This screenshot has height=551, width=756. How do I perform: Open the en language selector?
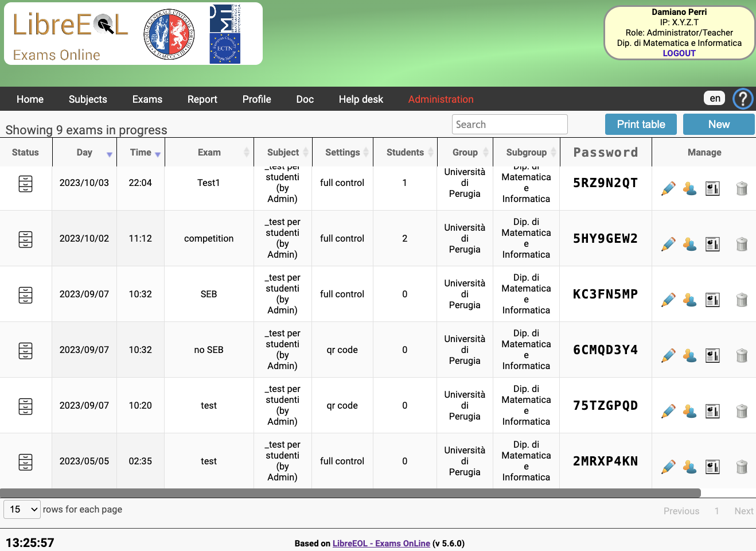pos(714,98)
